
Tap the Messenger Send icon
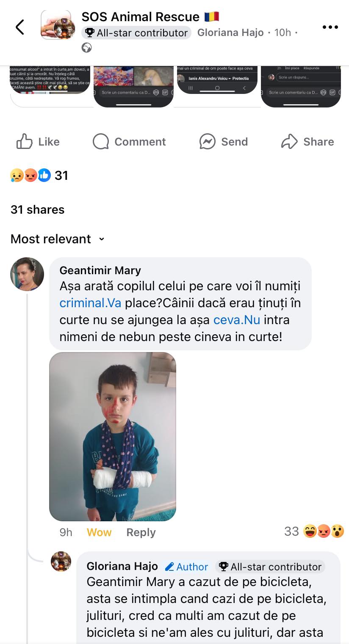point(208,142)
